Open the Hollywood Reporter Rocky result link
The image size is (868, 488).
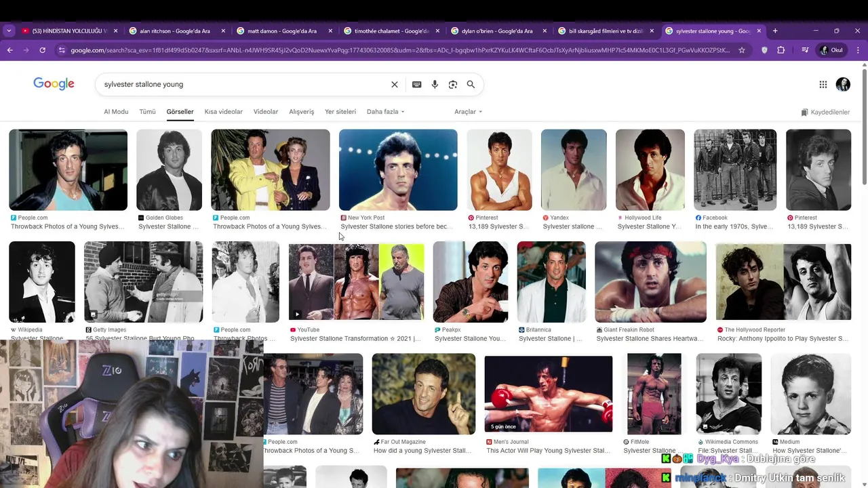pyautogui.click(x=783, y=338)
